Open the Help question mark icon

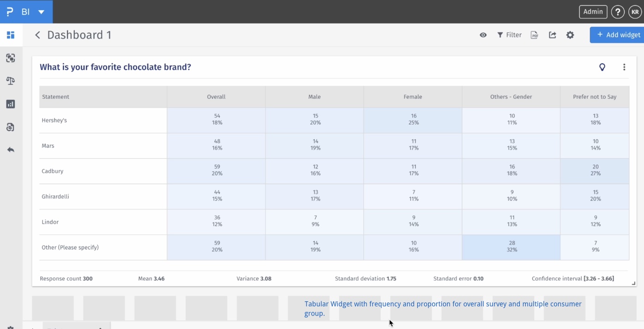pos(618,12)
